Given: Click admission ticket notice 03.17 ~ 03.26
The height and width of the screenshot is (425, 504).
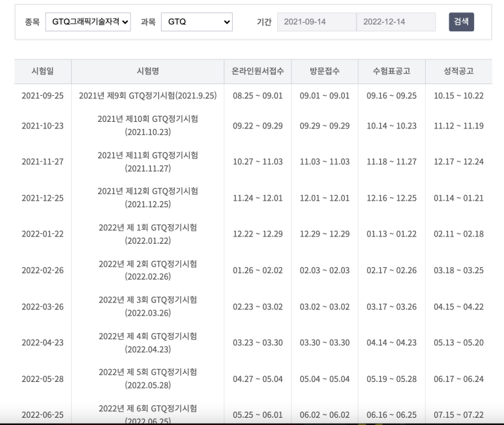Looking at the screenshot, I should coord(391,307).
